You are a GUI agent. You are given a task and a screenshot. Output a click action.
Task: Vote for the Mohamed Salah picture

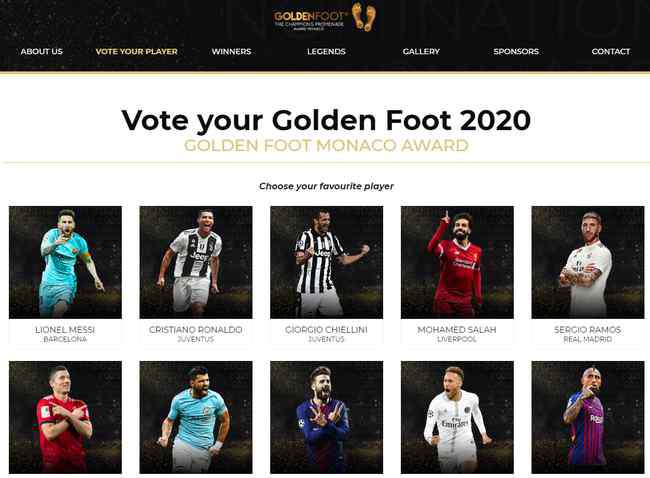coord(457,262)
